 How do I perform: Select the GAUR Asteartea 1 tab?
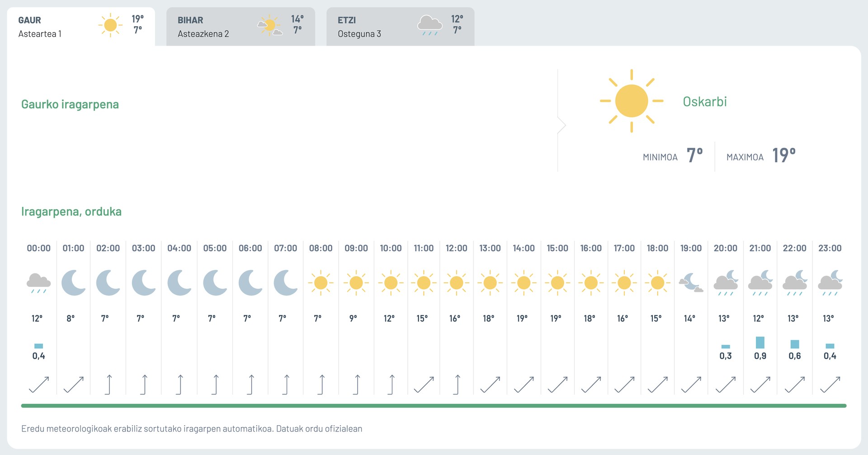click(81, 27)
